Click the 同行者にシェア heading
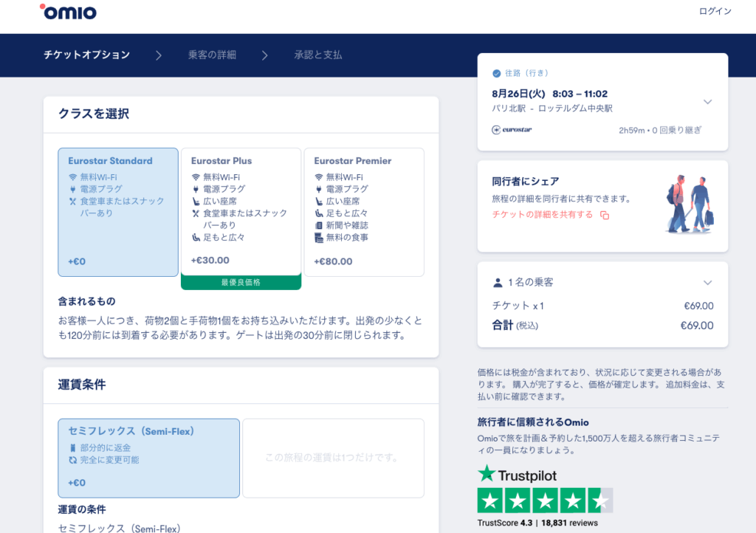The width and height of the screenshot is (756, 533). point(526,182)
